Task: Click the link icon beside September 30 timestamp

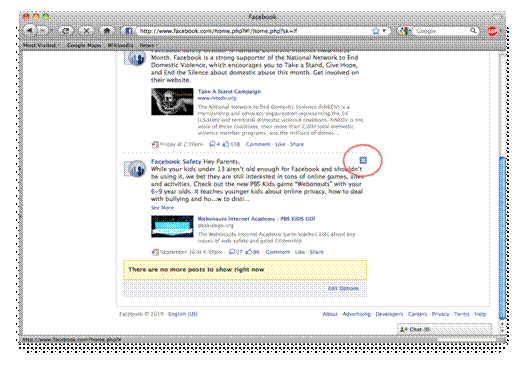Action: [155, 252]
